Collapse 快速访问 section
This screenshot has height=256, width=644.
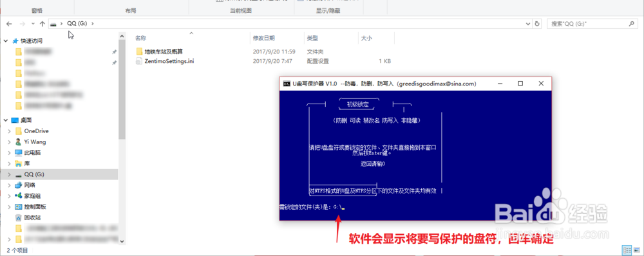(5, 41)
